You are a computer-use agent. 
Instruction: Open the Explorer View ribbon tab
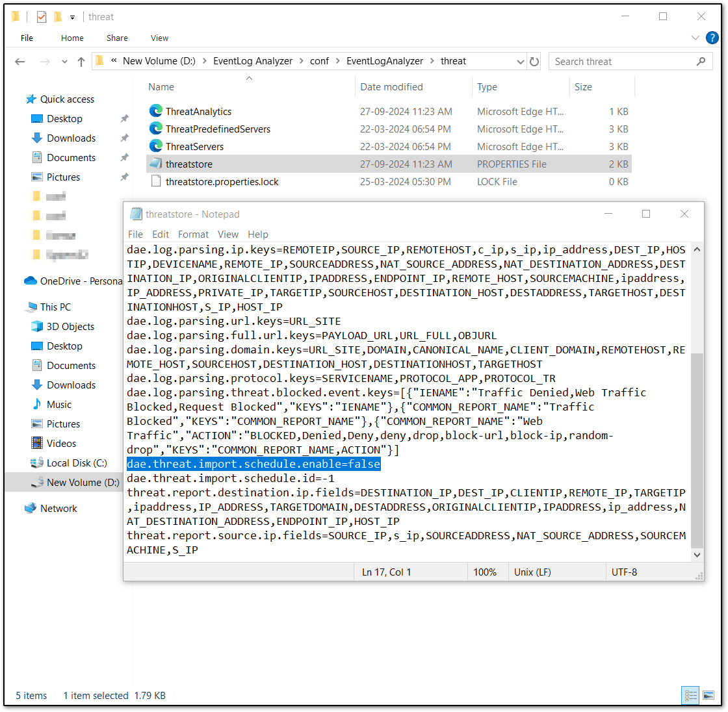click(159, 38)
